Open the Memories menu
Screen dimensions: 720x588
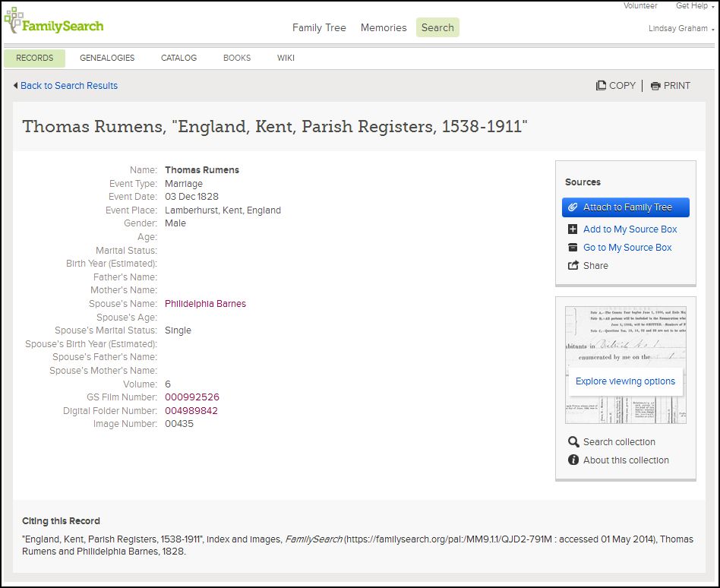384,27
